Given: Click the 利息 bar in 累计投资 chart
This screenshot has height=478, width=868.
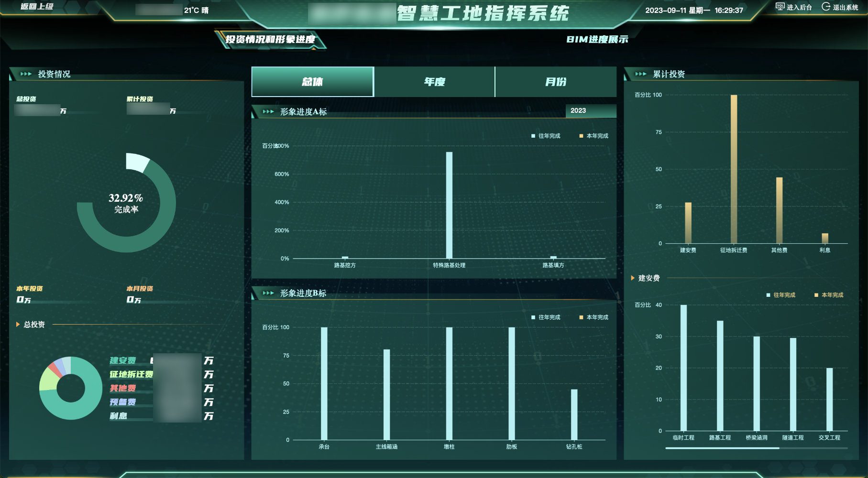Looking at the screenshot, I should [x=825, y=239].
